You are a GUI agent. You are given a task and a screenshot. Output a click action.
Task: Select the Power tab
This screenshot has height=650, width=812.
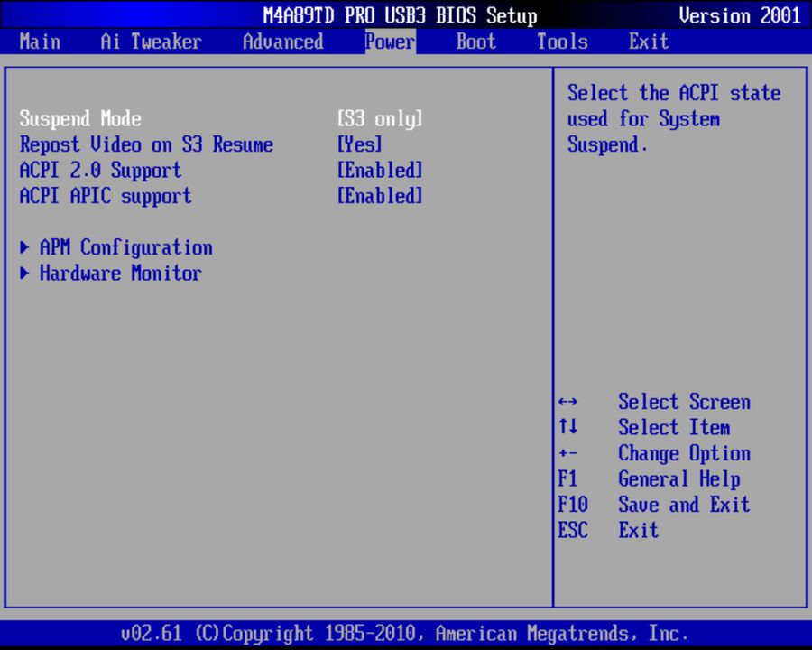(x=389, y=42)
